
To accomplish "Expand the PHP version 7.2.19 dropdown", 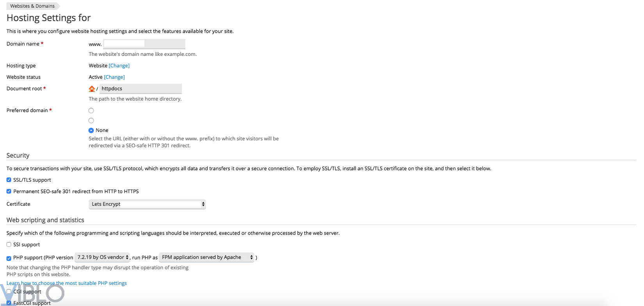I will tap(102, 257).
